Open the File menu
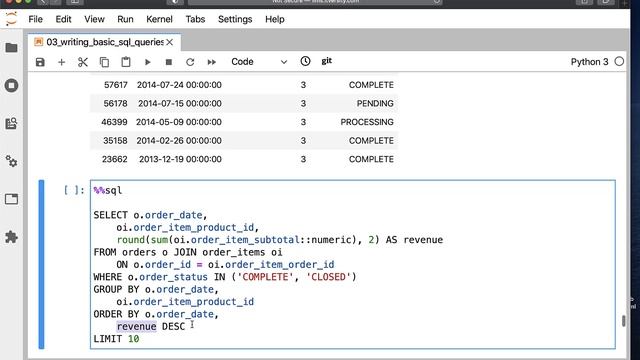 [36, 19]
